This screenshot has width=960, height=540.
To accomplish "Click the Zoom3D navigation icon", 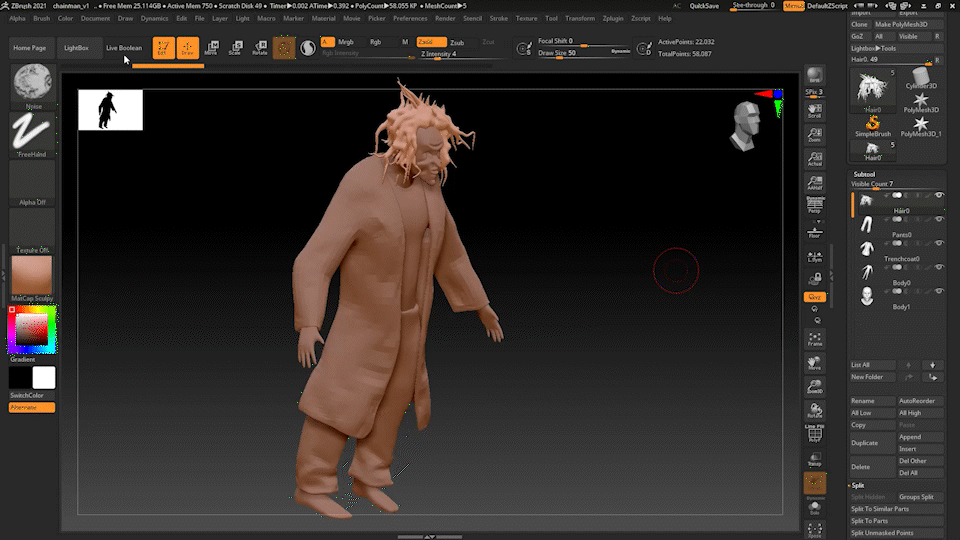I will click(x=815, y=386).
